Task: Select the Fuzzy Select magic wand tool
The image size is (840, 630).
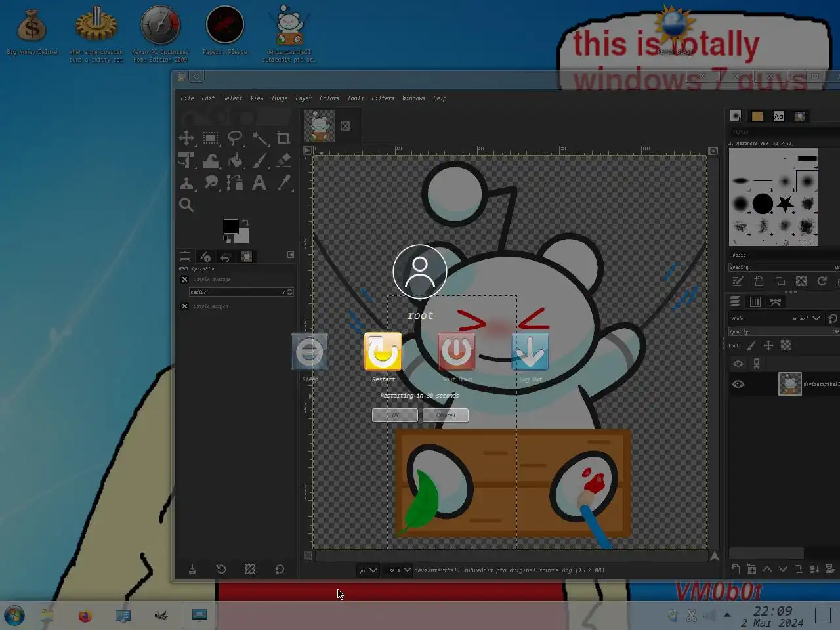Action: pyautogui.click(x=260, y=138)
